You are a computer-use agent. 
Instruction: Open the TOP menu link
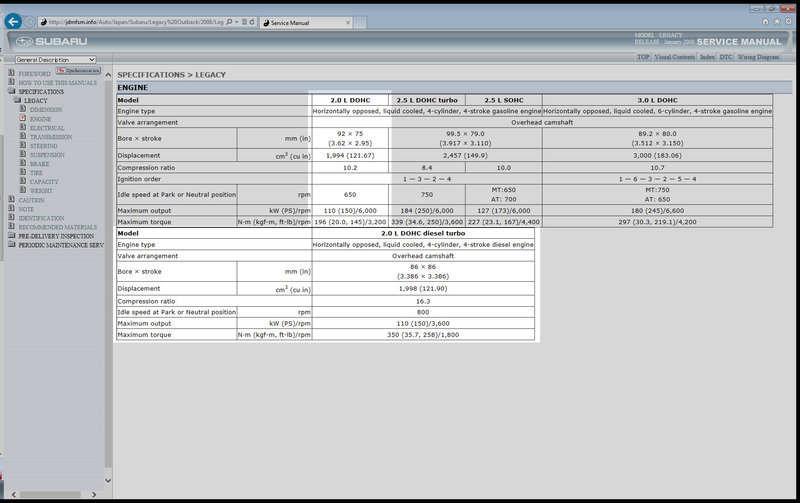tap(643, 57)
